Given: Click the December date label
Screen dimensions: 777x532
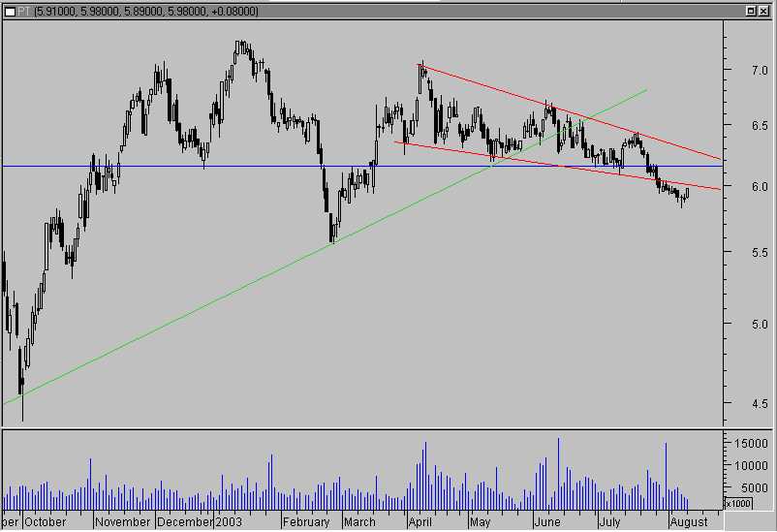Looking at the screenshot, I should point(185,522).
